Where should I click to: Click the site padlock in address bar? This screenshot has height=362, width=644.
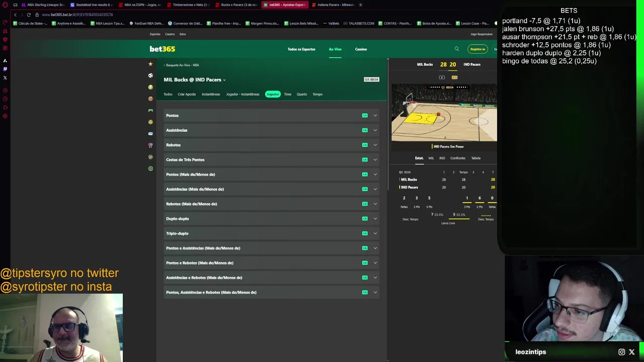click(x=37, y=15)
